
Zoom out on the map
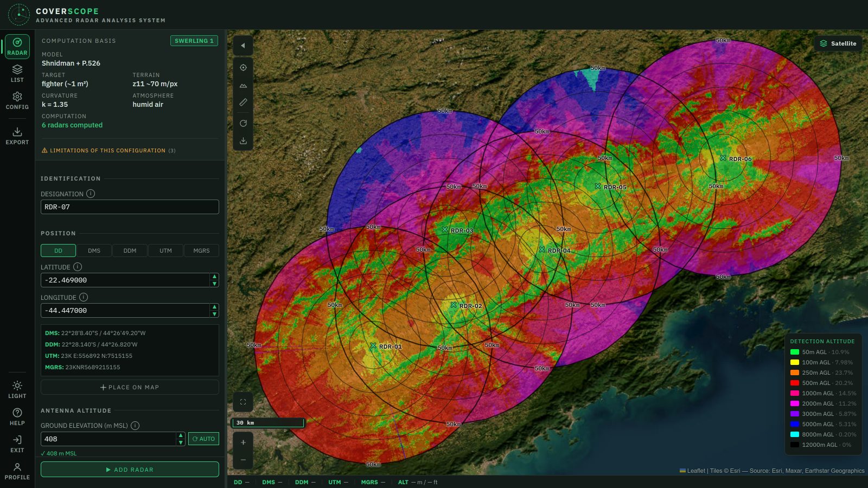point(243,460)
